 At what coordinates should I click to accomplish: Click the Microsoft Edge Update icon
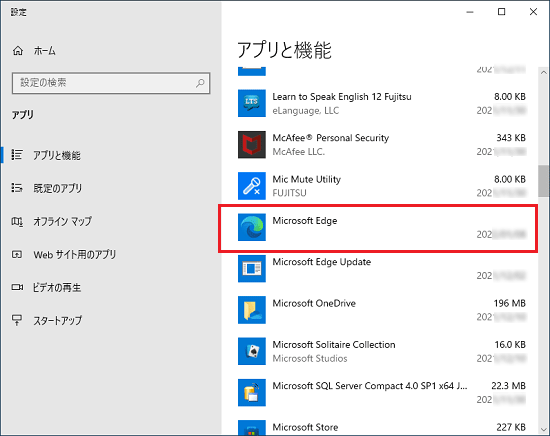point(251,269)
